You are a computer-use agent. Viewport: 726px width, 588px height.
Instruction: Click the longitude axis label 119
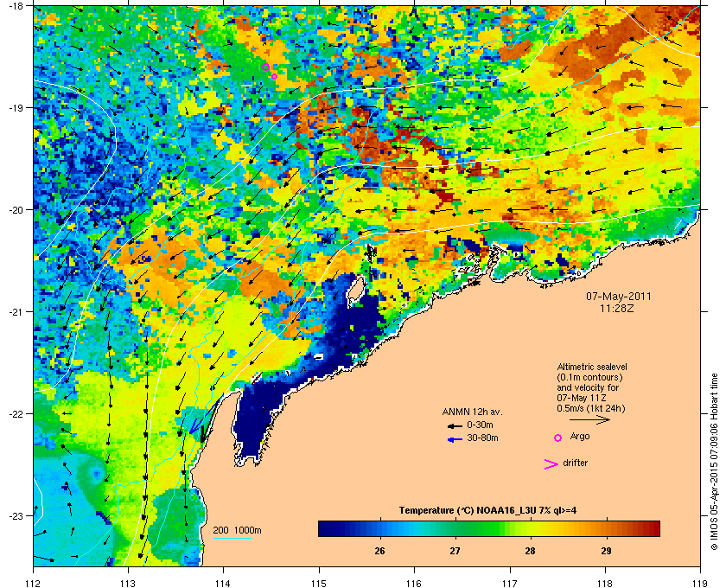[x=700, y=583]
